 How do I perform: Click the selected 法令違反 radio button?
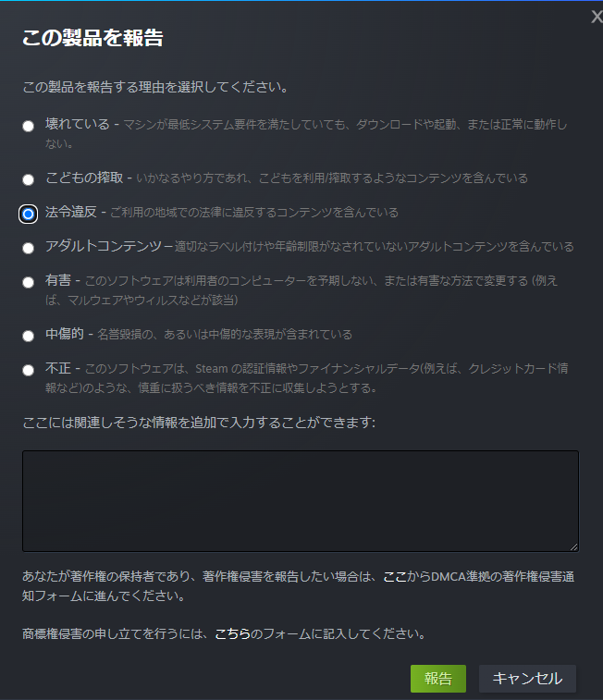(29, 214)
